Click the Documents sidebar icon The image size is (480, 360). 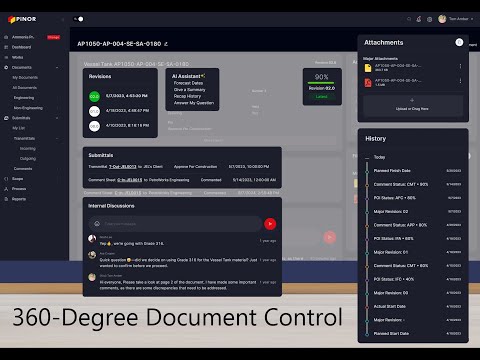pos(6,67)
